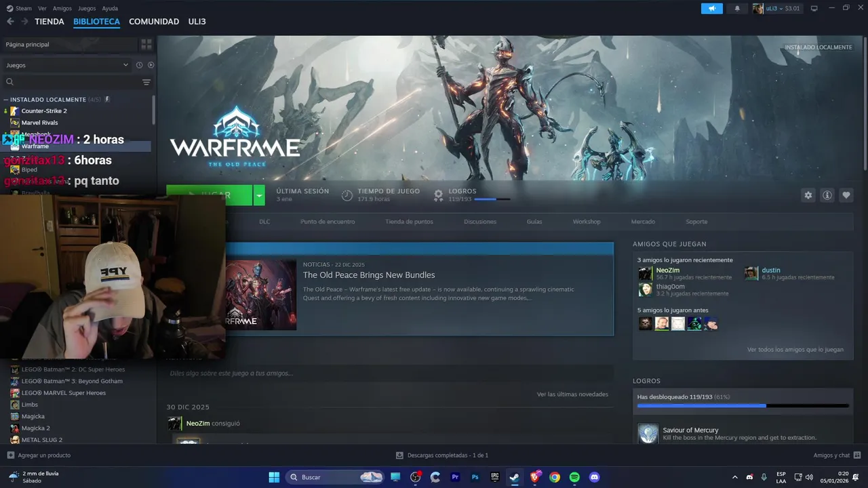Select Limbs in library list
Viewport: 868px width, 488px height.
[x=30, y=405]
